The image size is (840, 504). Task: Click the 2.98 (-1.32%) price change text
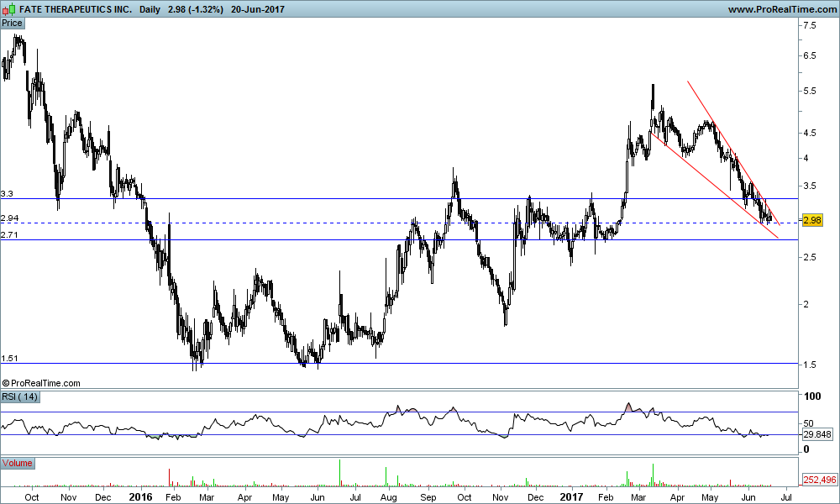point(196,9)
